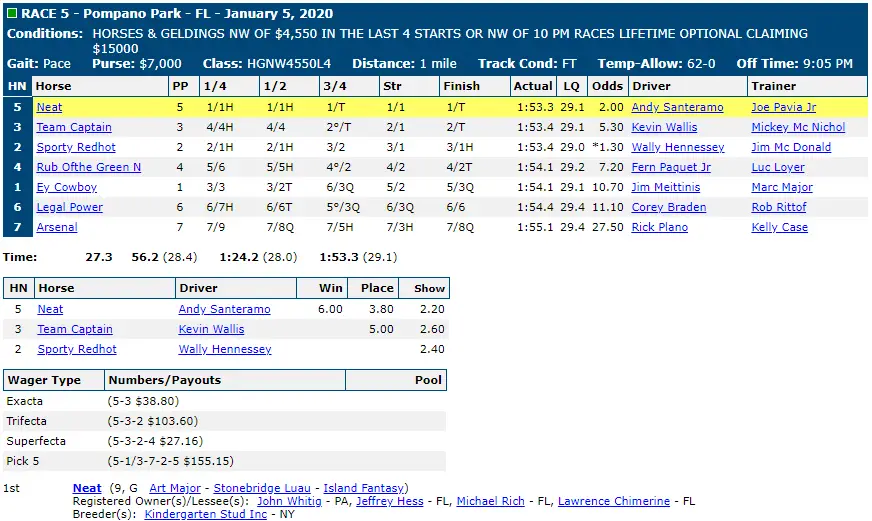The image size is (872, 521).
Task: Open dam Stonebridge Luau link
Action: [x=262, y=488]
